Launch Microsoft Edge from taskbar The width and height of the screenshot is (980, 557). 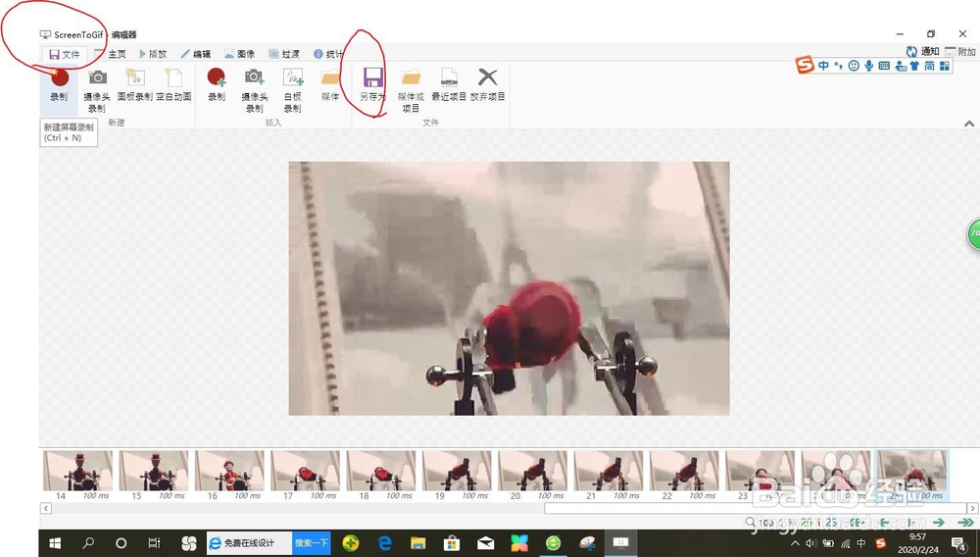[384, 543]
